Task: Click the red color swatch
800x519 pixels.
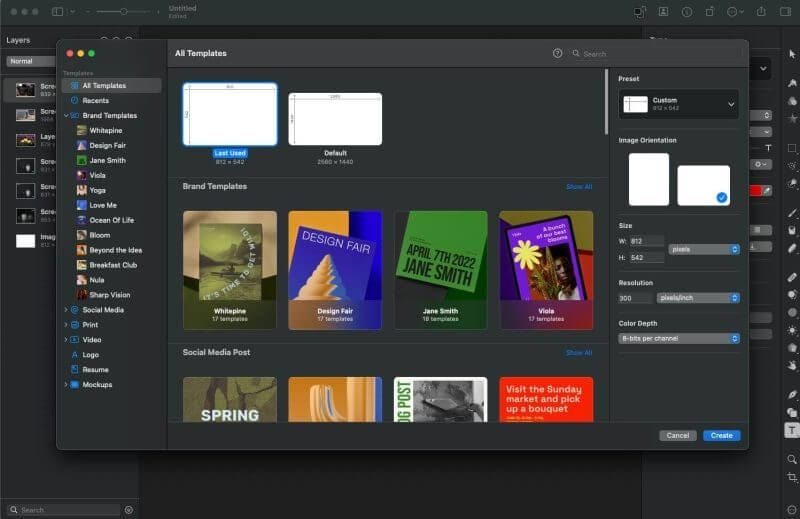Action: pos(755,190)
